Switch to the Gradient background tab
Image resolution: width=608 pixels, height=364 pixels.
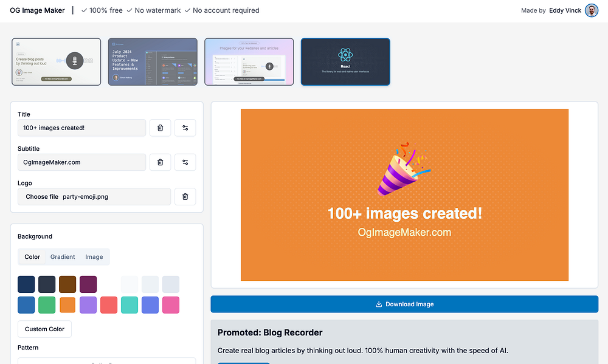[63, 256]
